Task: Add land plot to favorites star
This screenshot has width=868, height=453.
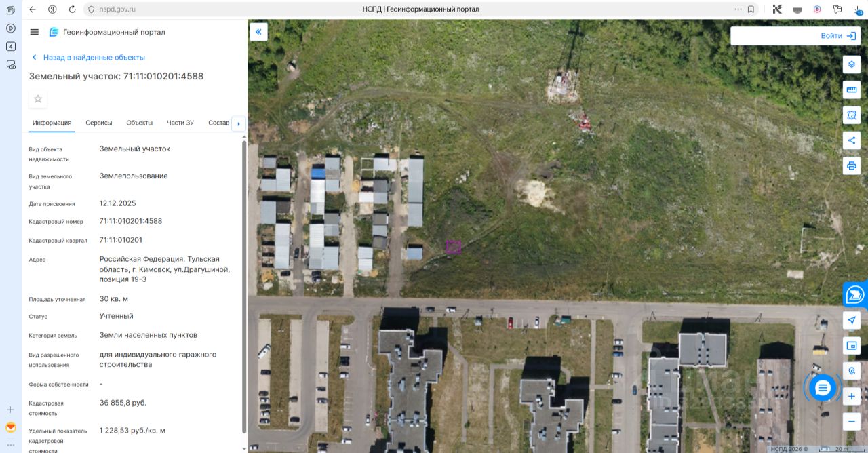Action: tap(38, 99)
